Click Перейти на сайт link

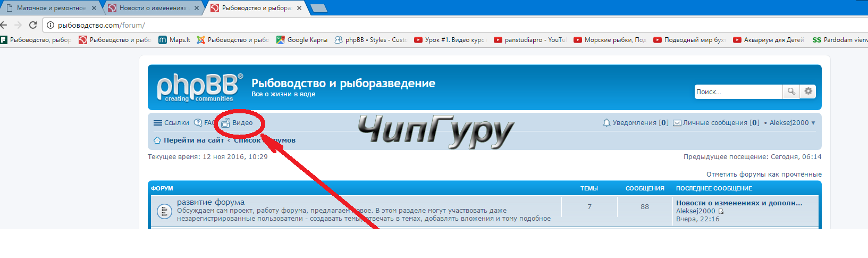click(193, 140)
